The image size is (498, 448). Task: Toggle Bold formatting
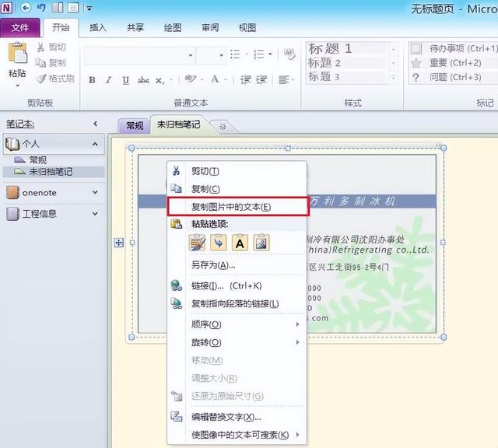click(92, 80)
